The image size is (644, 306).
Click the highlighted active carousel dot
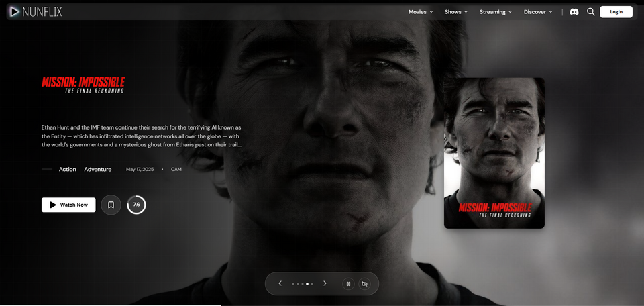(x=307, y=283)
